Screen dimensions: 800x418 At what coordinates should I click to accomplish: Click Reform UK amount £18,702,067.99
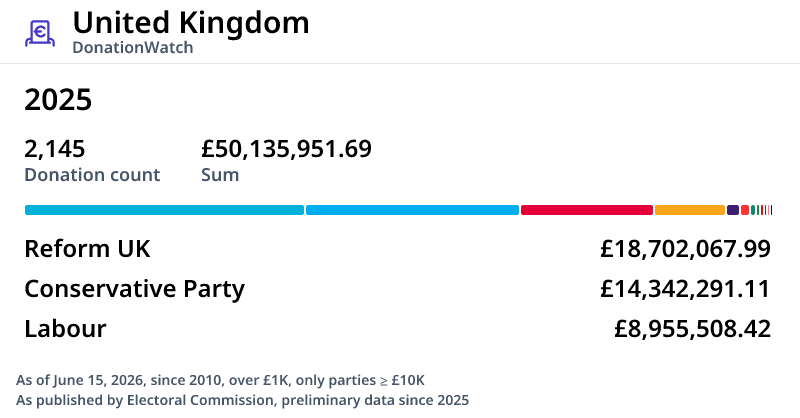point(685,249)
